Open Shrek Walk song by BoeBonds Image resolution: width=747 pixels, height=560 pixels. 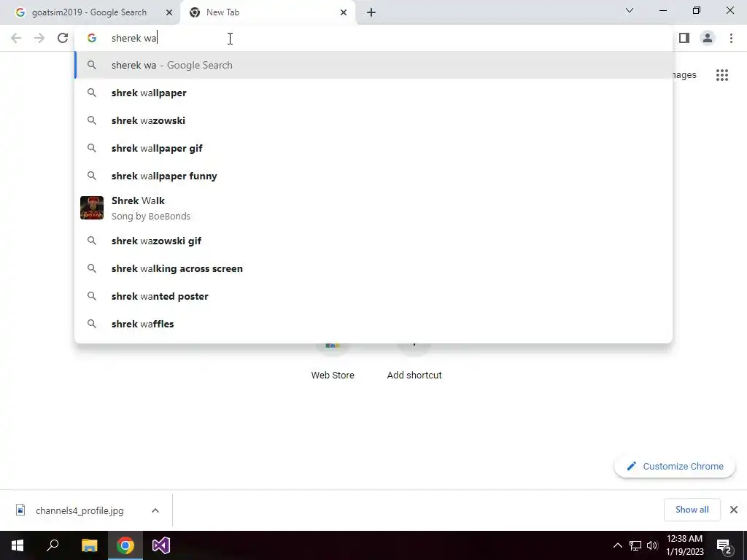point(373,208)
